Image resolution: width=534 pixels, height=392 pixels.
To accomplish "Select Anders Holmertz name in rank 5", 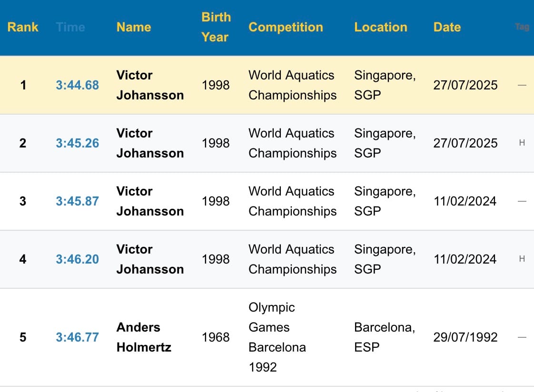I will 144,337.
